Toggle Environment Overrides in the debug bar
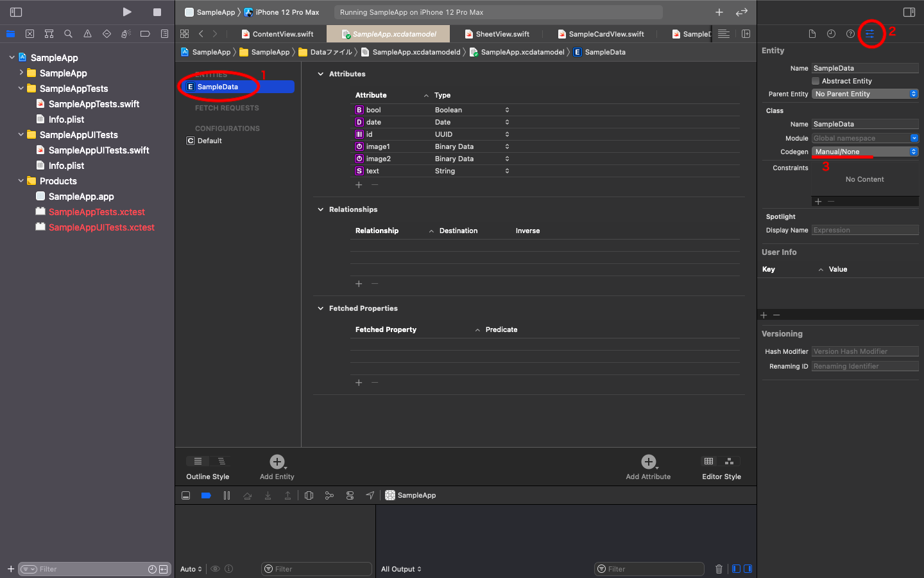This screenshot has width=924, height=578. [350, 495]
